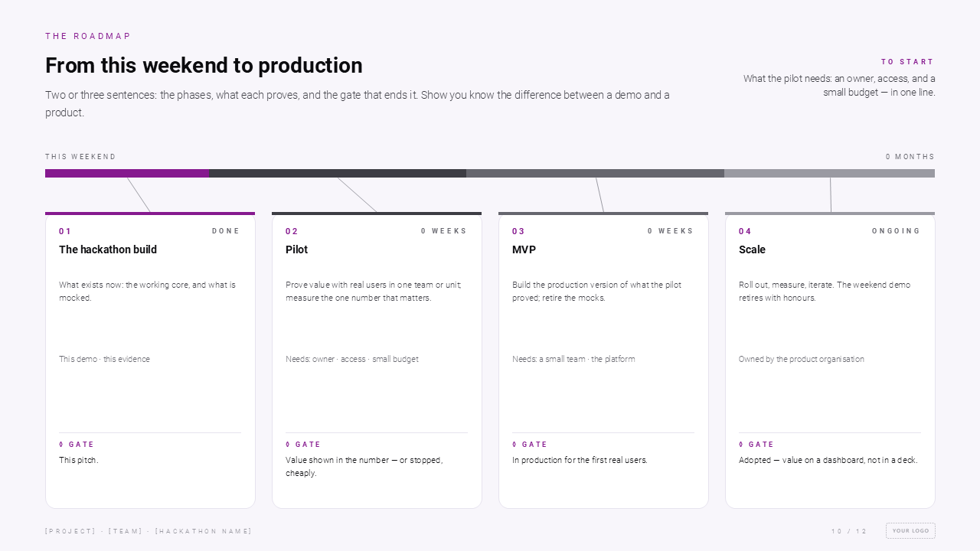Select the 'Pilot' card title
Viewport: 980px width, 551px height.
point(296,249)
